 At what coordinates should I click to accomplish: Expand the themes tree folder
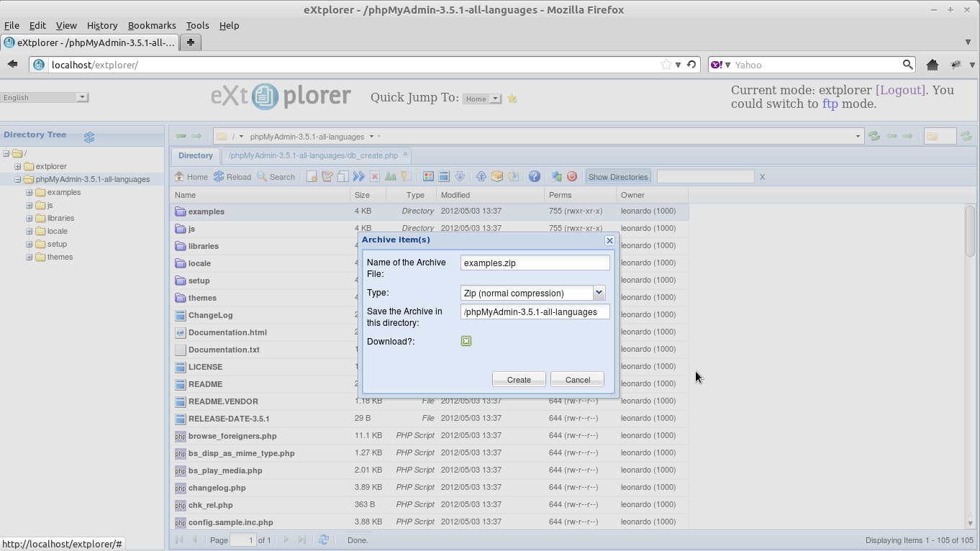[30, 257]
